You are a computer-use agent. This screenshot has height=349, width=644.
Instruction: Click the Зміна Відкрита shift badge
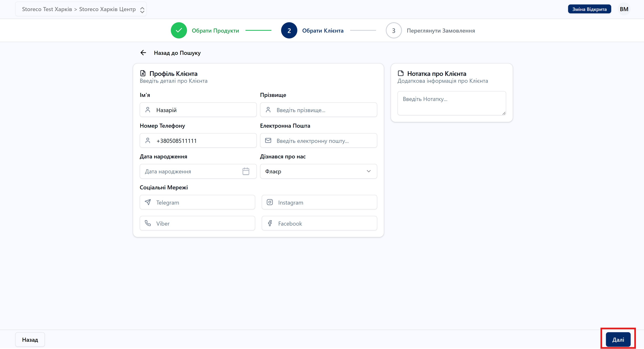click(x=589, y=9)
